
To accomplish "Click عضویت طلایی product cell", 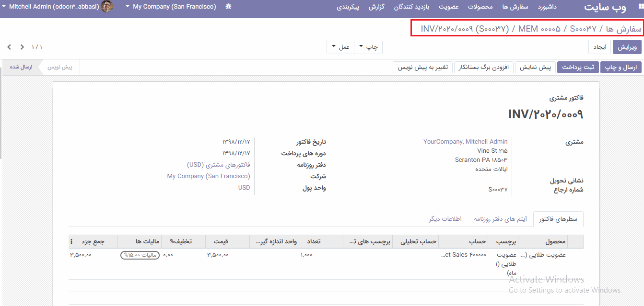I will click(x=543, y=255).
